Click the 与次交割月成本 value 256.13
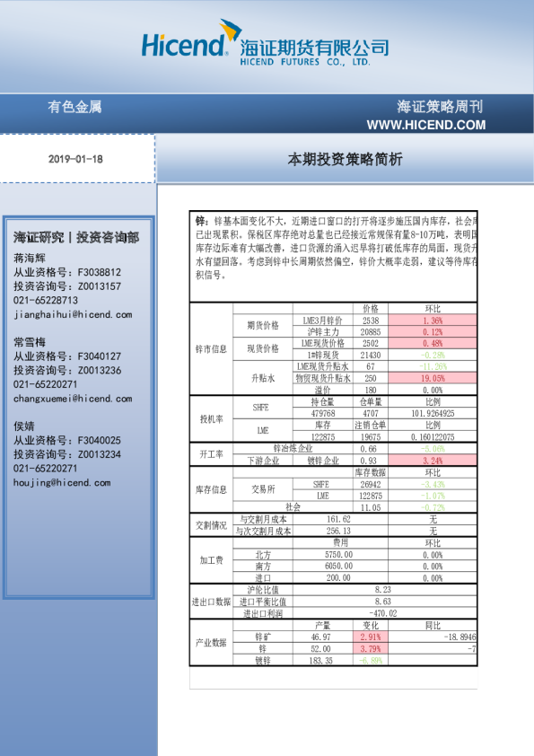Image resolution: width=534 pixels, height=756 pixels. [338, 531]
